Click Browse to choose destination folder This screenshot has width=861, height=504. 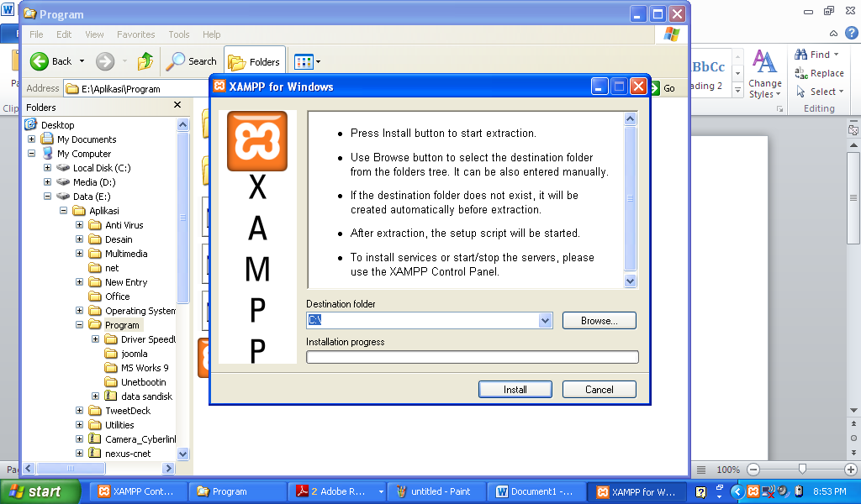[x=599, y=321]
